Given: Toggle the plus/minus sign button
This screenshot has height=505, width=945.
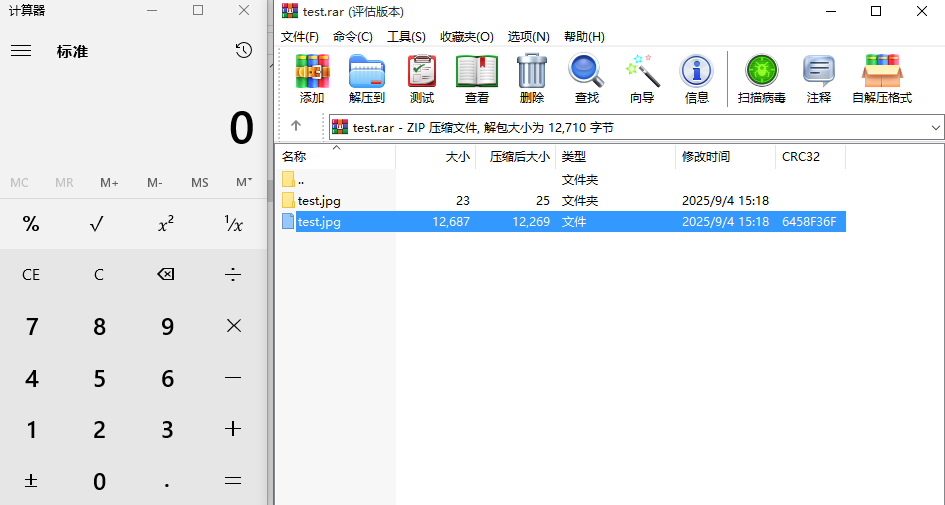Looking at the screenshot, I should [x=31, y=481].
